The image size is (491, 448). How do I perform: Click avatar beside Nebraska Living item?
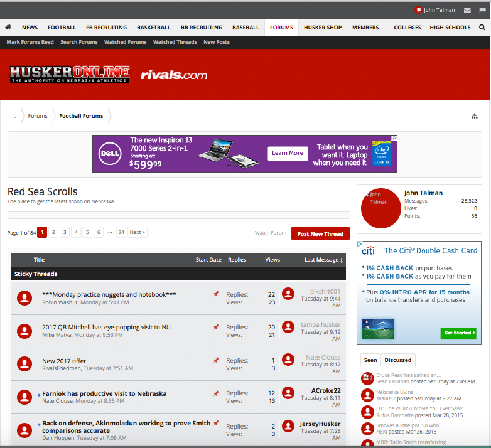pyautogui.click(x=367, y=395)
